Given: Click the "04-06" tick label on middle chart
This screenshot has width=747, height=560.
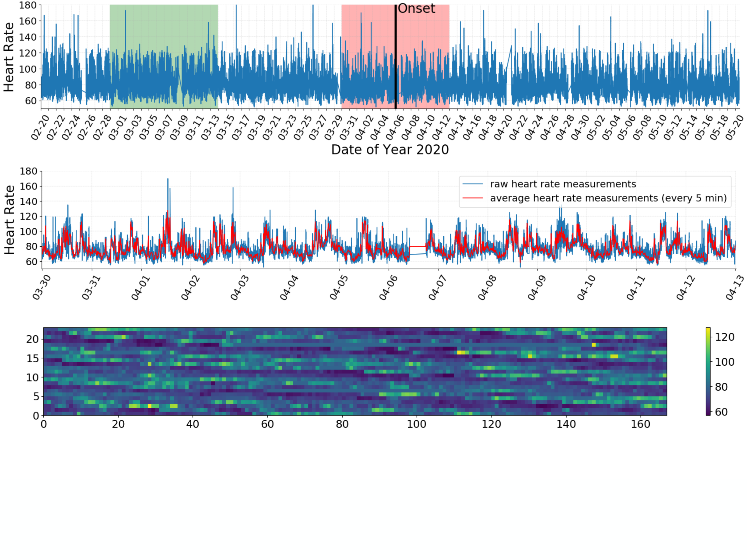Looking at the screenshot, I should coord(388,288).
